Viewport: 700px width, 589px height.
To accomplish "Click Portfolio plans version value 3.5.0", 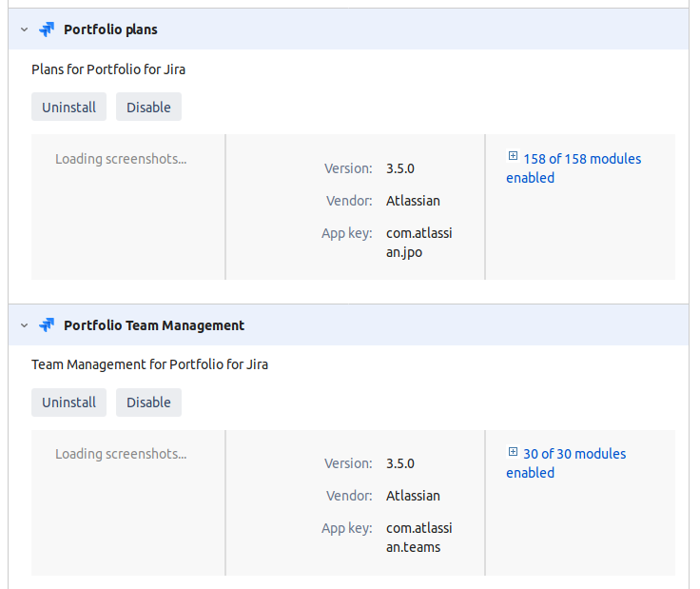I will tap(400, 168).
